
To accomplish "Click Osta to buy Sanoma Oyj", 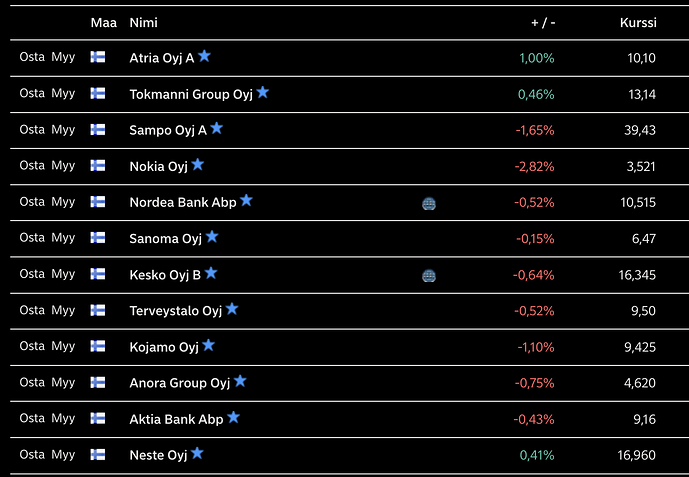I will pyautogui.click(x=32, y=238).
